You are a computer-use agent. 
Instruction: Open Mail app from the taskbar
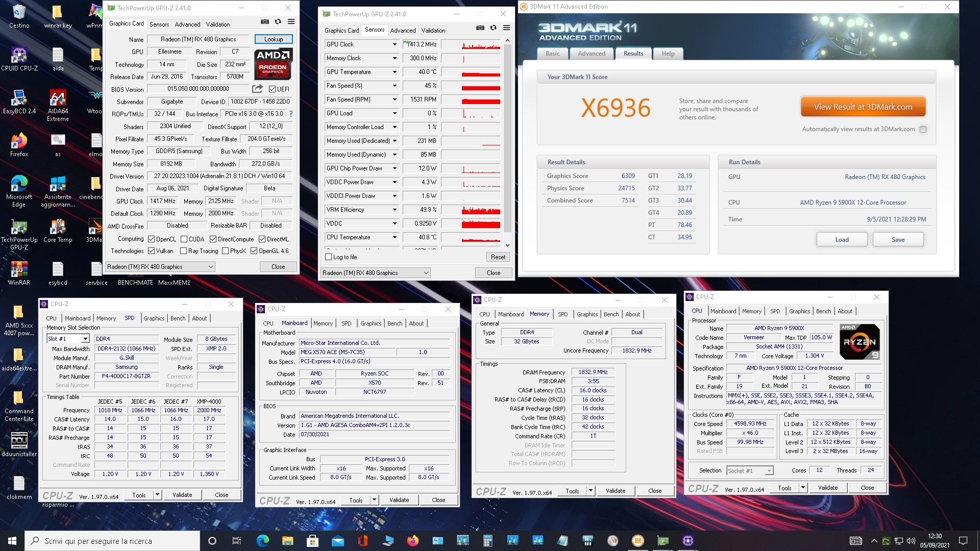pos(337,541)
